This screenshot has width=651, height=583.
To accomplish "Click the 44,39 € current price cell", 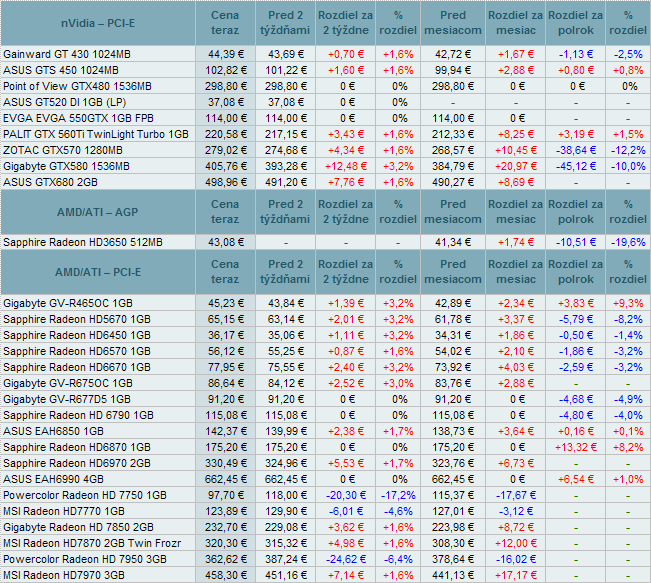I will click(x=226, y=54).
